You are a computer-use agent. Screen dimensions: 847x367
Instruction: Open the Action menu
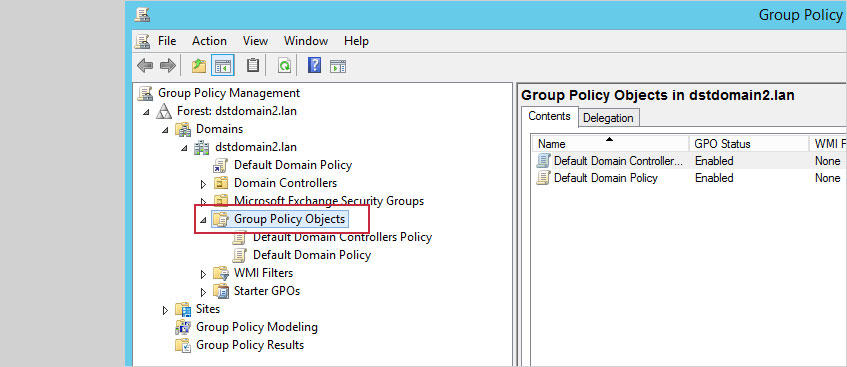click(210, 41)
